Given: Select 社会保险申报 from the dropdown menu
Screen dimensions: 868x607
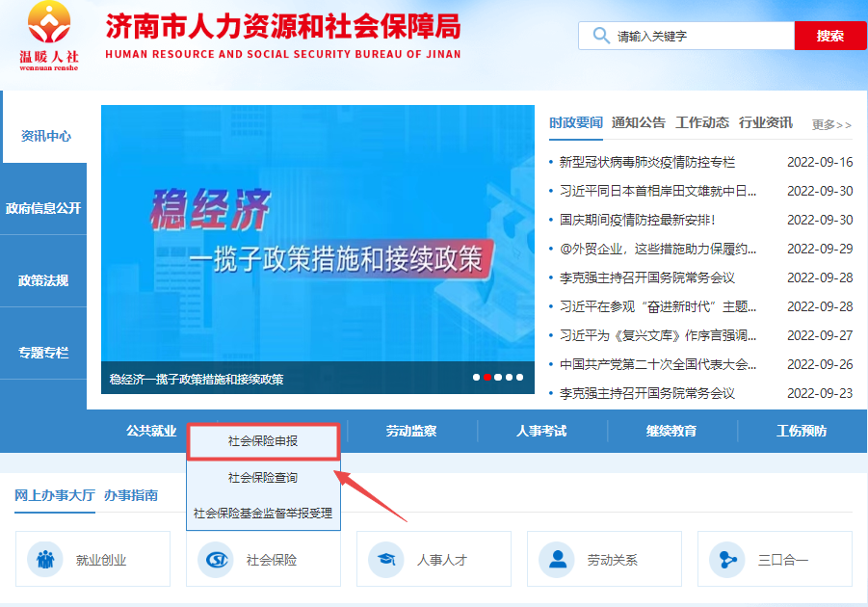Looking at the screenshot, I should coord(263,441).
